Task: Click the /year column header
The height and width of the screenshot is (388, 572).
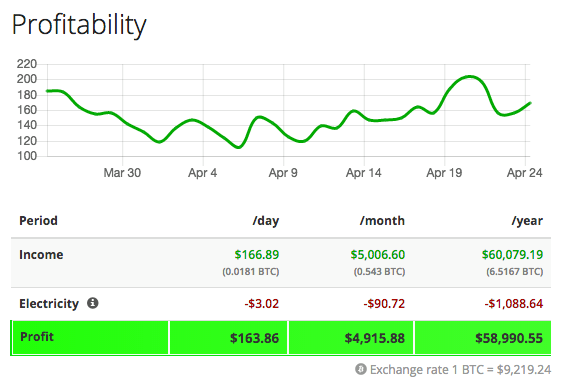Action: (527, 221)
